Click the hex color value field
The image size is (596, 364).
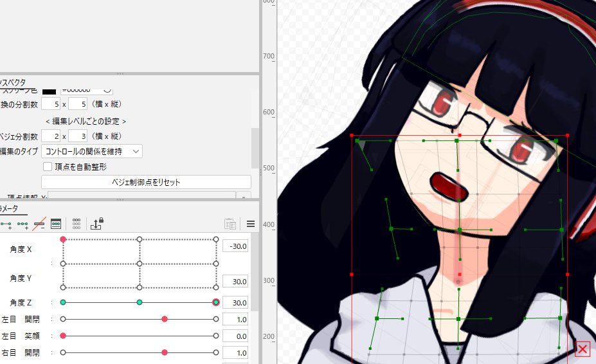click(87, 91)
